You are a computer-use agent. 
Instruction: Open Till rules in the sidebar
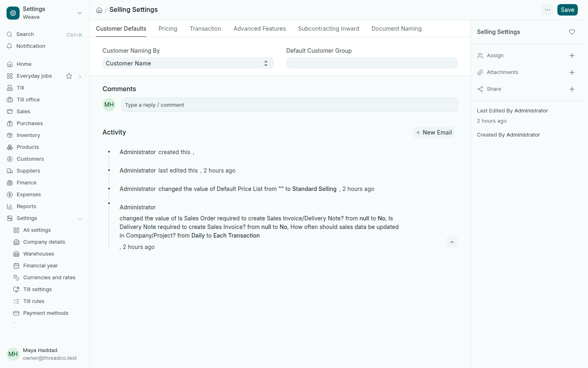pos(48,301)
